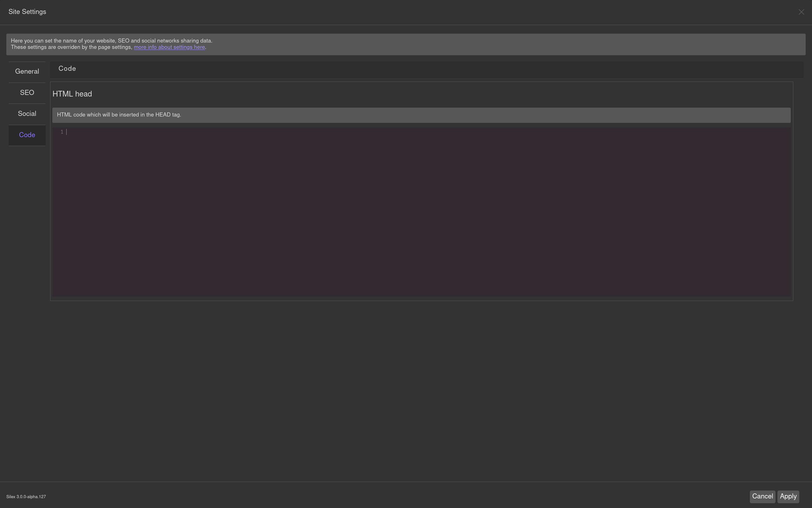Click the 'HTML head' heading text
The height and width of the screenshot is (508, 812).
[72, 94]
